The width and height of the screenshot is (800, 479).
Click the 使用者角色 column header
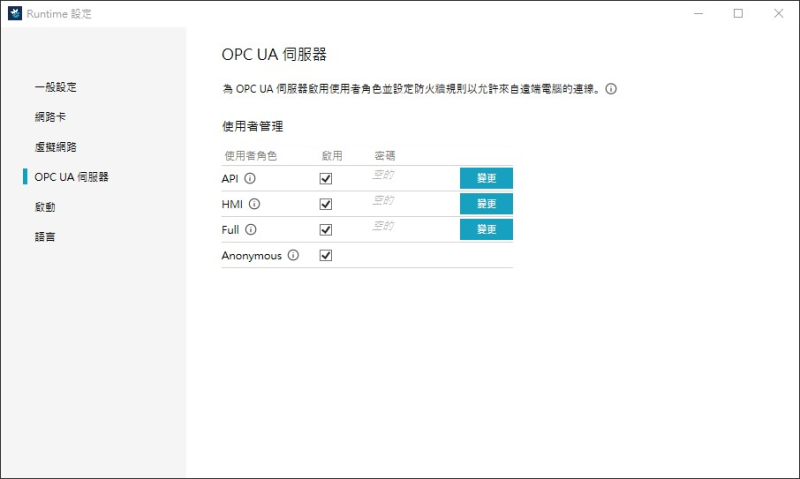[251, 156]
